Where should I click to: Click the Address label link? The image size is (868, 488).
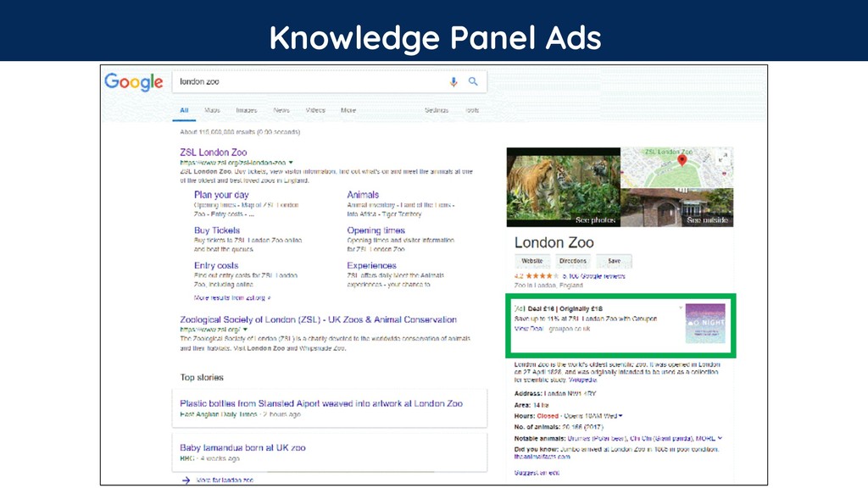527,394
